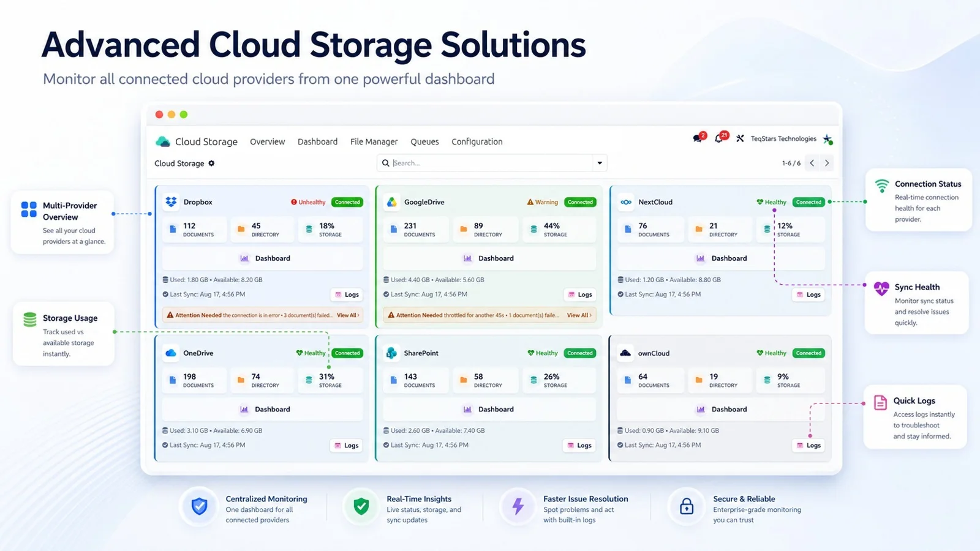Open ownCloud Logs button
Image resolution: width=980 pixels, height=551 pixels.
[x=809, y=445]
